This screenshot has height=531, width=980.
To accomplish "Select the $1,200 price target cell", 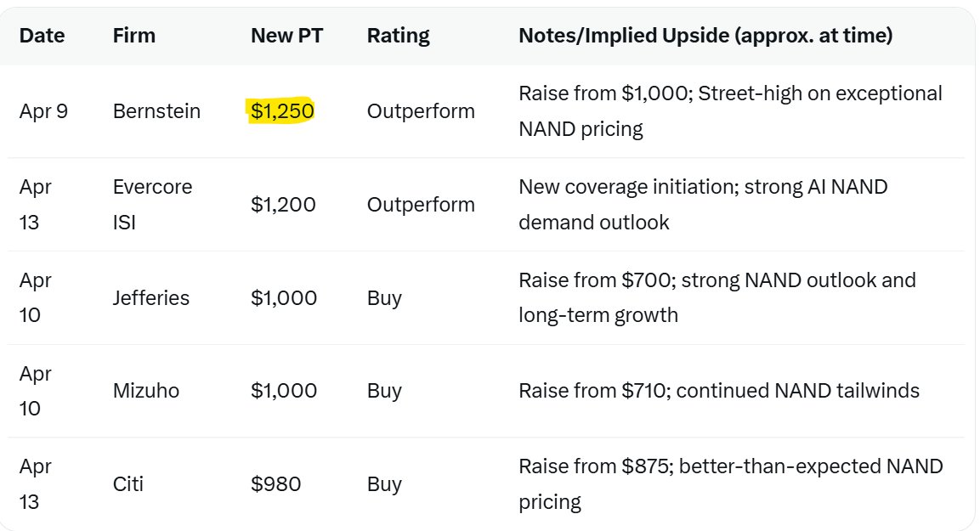I will pos(283,205).
